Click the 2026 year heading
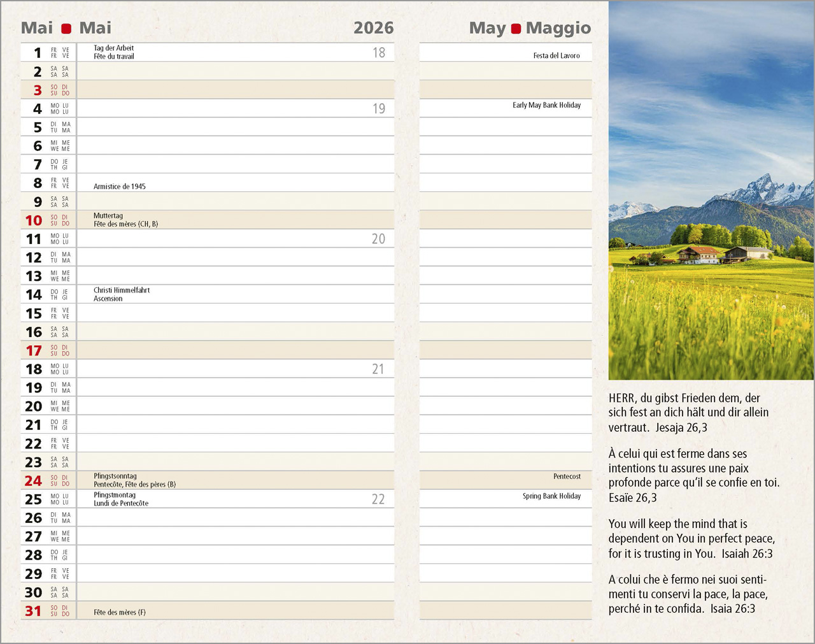815x644 pixels. pos(373,28)
